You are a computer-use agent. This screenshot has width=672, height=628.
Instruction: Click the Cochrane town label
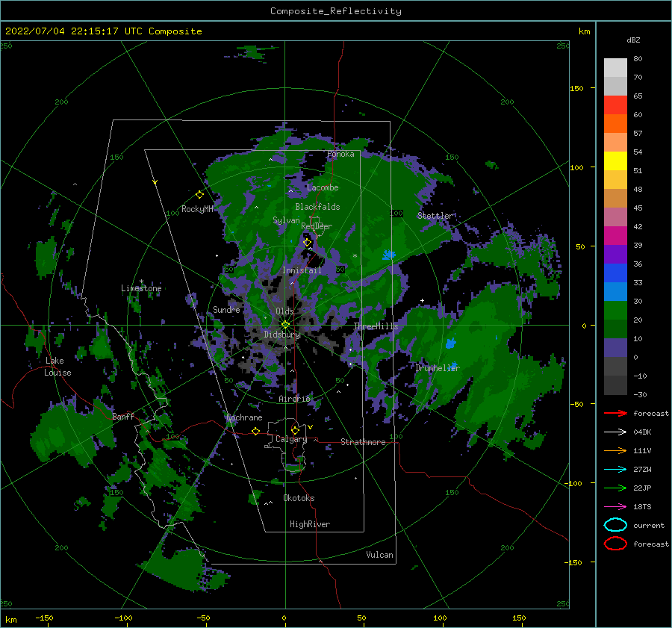pos(244,417)
